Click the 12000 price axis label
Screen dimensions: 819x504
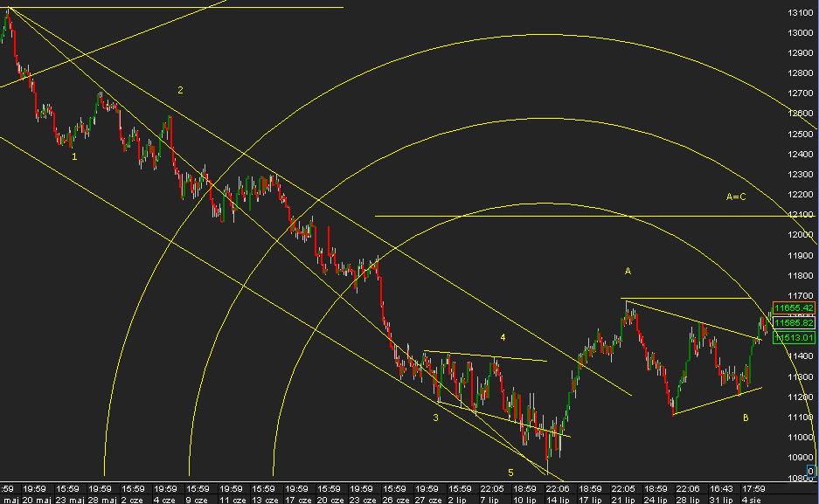tap(800, 235)
